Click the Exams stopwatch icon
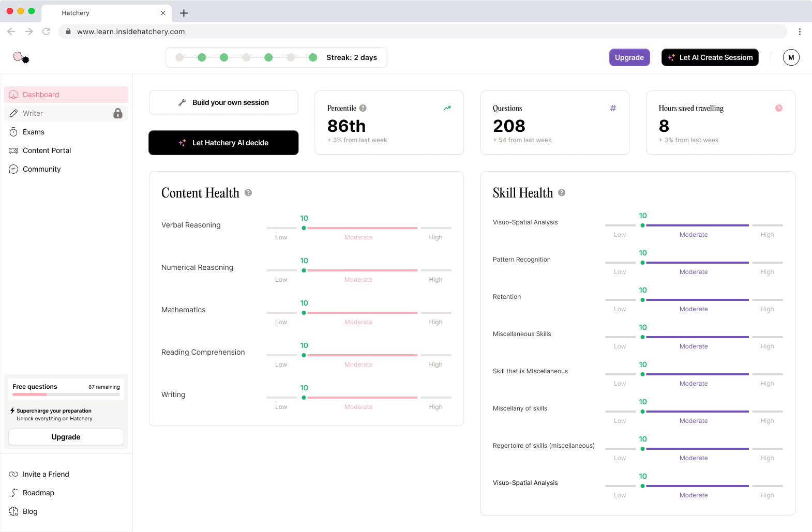Image resolution: width=812 pixels, height=532 pixels. [x=13, y=132]
